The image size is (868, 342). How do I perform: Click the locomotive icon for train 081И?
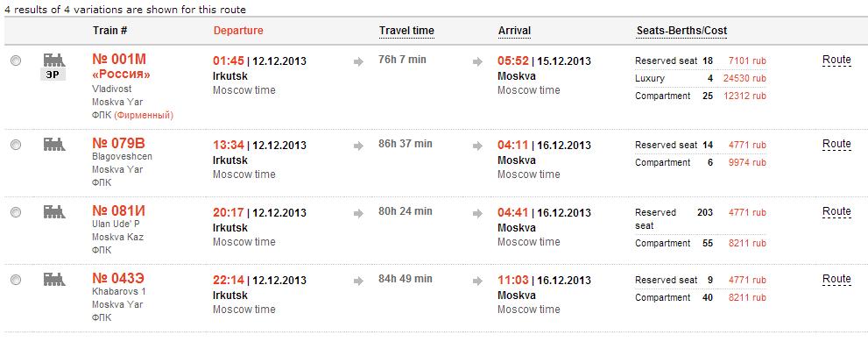tap(54, 211)
